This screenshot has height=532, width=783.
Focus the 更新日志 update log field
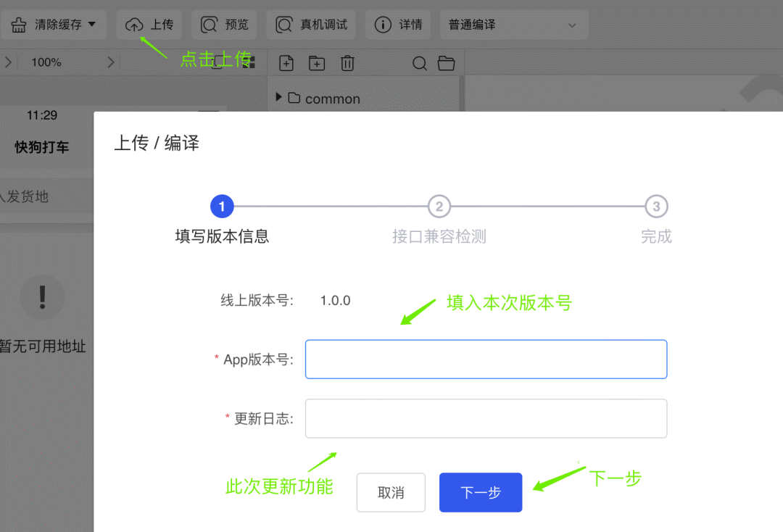486,418
